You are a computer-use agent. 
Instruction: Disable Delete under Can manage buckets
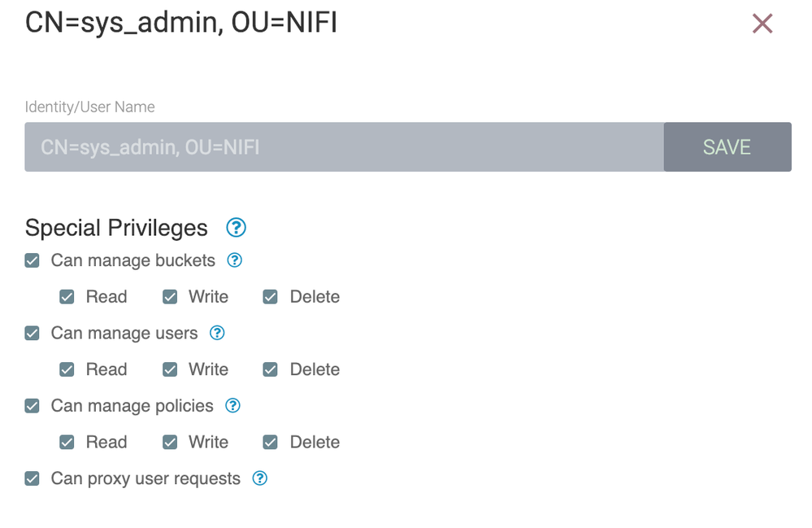pyautogui.click(x=269, y=296)
